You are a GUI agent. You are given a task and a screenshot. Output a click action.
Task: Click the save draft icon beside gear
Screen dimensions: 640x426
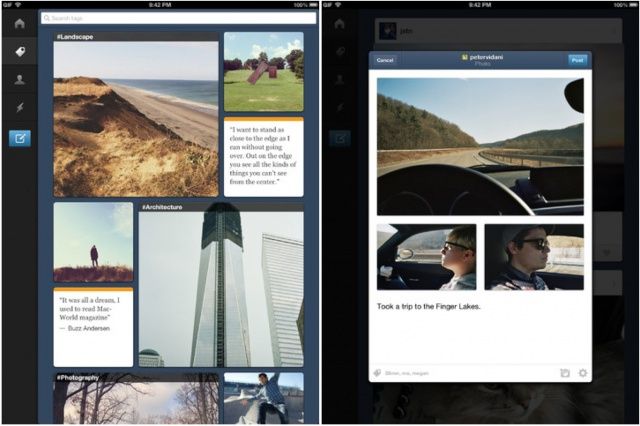coord(565,373)
